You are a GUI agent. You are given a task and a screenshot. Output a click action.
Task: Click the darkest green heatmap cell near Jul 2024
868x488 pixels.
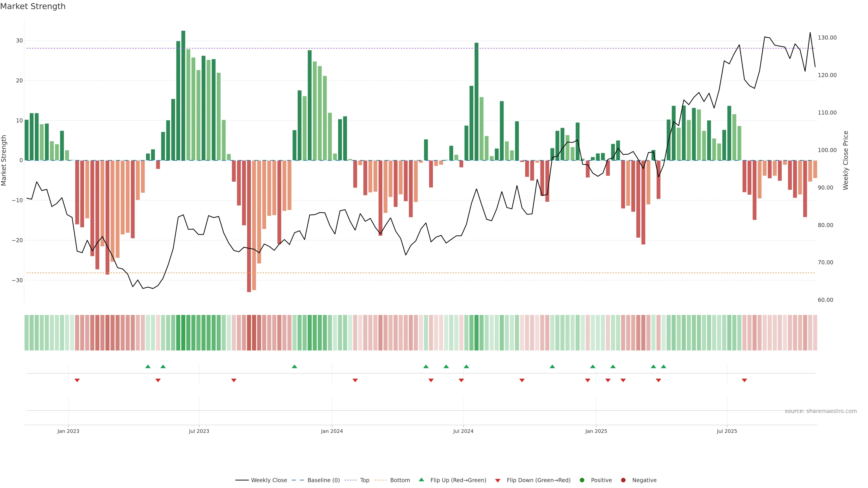pos(476,333)
